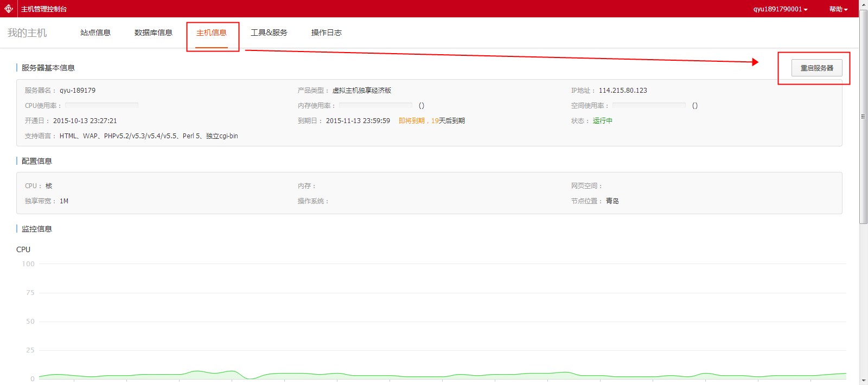
Task: Click the CPU使用率 progress bar
Action: click(x=101, y=105)
